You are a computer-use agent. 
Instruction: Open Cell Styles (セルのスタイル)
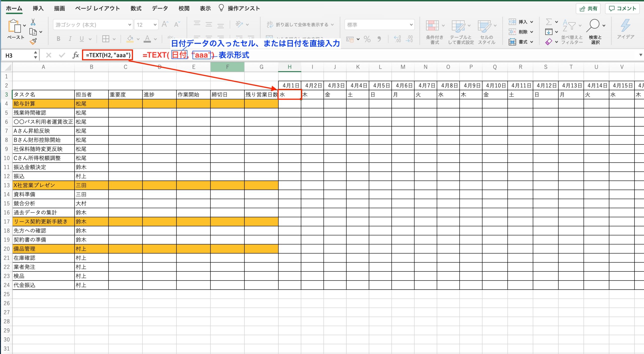click(487, 32)
